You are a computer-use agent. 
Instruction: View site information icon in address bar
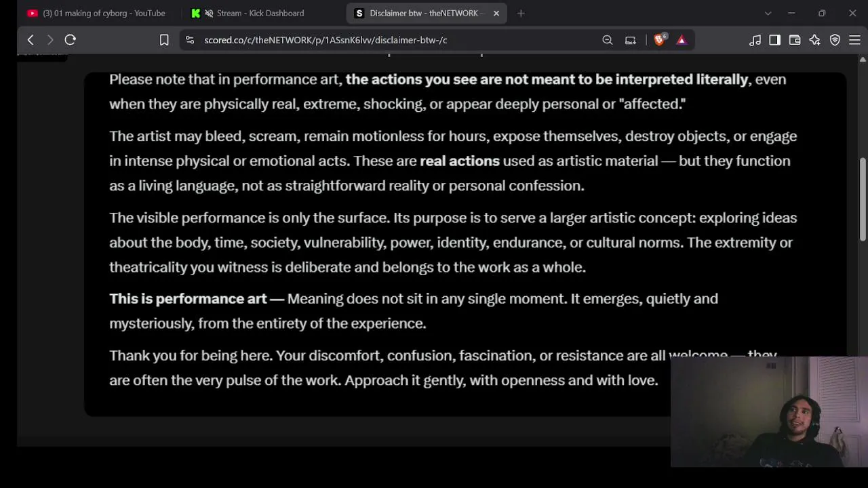click(190, 40)
